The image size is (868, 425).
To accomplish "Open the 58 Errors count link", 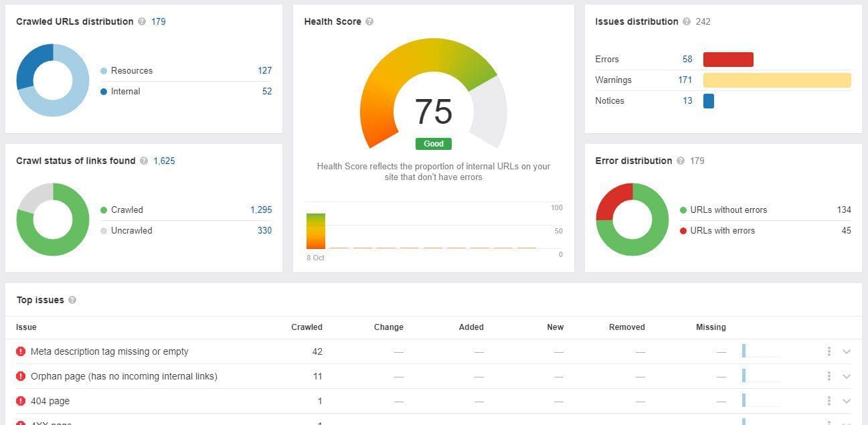I will point(687,59).
